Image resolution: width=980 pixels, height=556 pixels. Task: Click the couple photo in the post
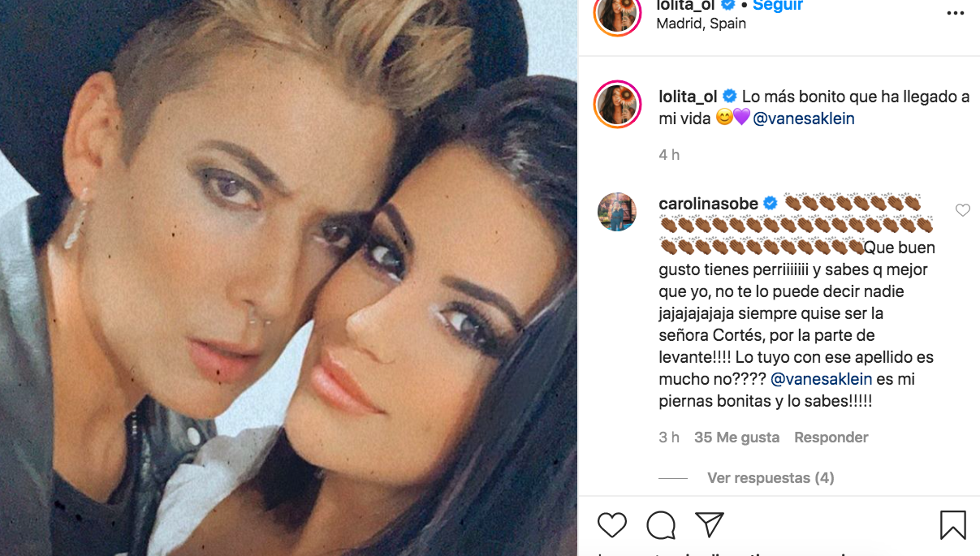[x=288, y=278]
